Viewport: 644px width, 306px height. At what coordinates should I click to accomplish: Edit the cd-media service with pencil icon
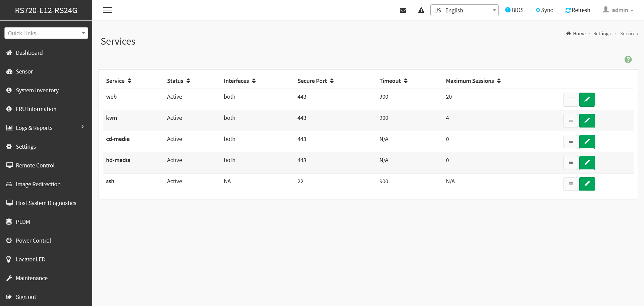[x=587, y=142]
